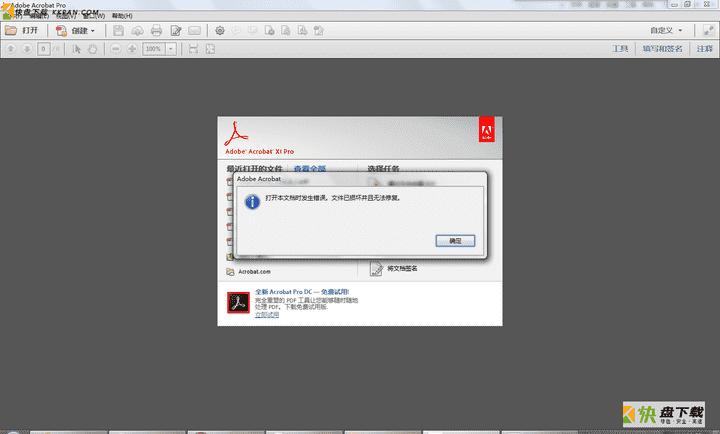The width and height of the screenshot is (720, 434).
Task: Click the Save floppy disk icon
Action: coord(118,31)
